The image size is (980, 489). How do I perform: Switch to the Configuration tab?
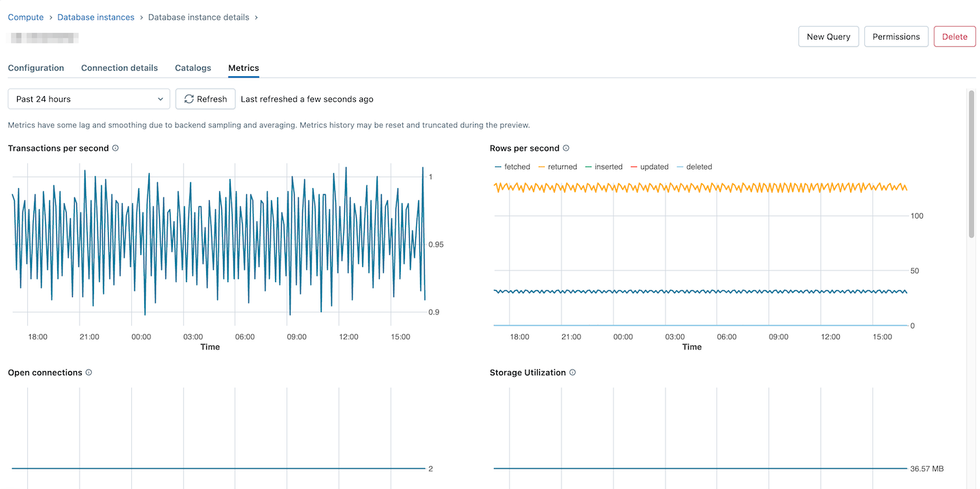(35, 67)
